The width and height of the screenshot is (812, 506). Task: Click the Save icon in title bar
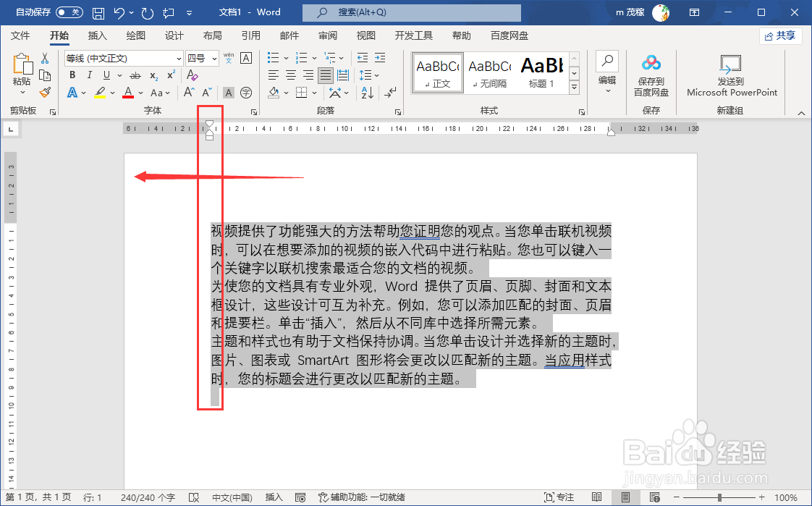point(98,12)
